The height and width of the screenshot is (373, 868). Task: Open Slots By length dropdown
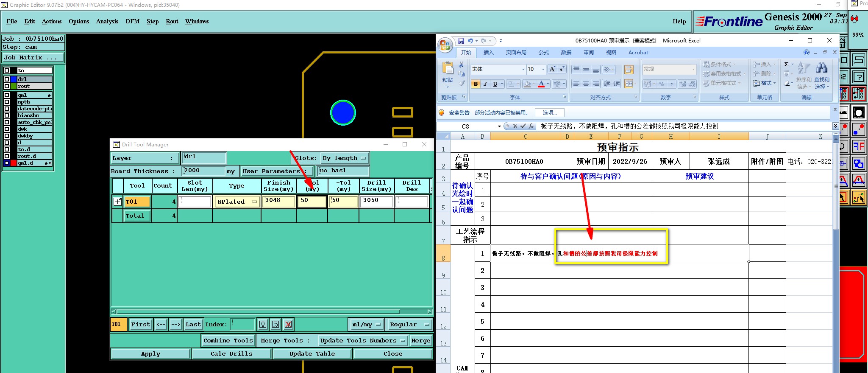tap(344, 158)
